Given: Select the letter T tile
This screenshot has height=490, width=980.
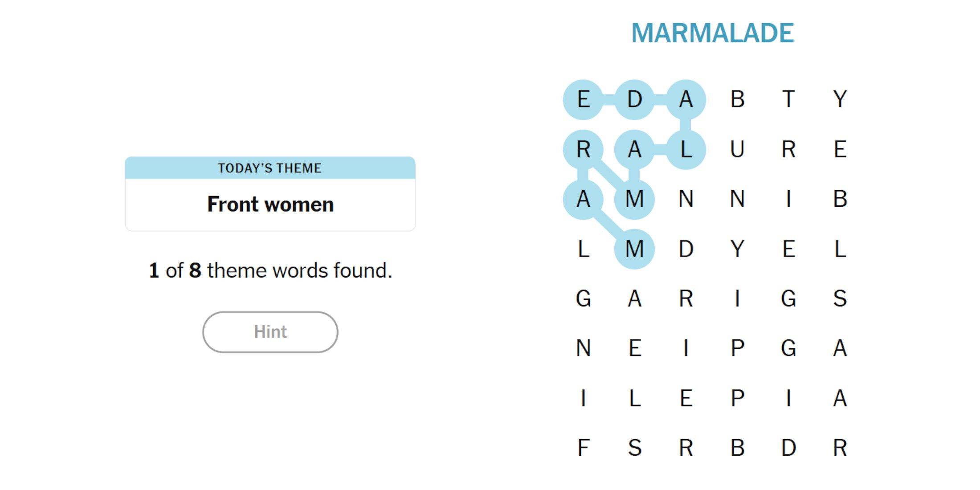Looking at the screenshot, I should click(788, 99).
